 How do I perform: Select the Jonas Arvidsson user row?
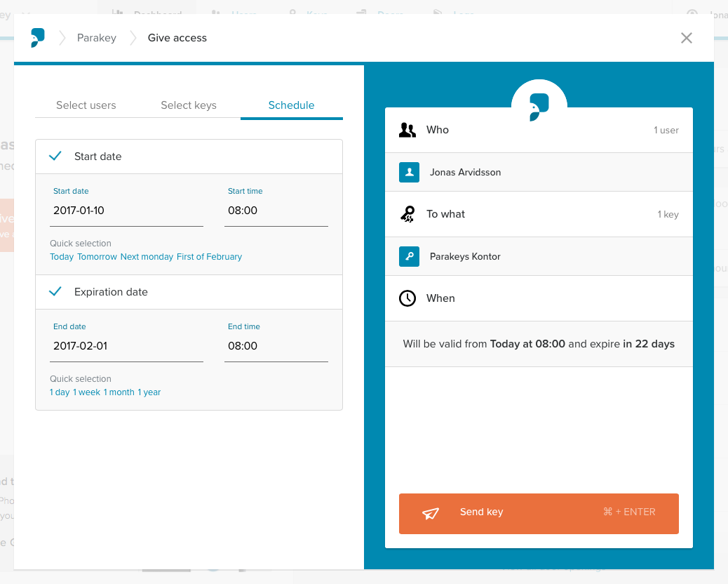tap(539, 173)
